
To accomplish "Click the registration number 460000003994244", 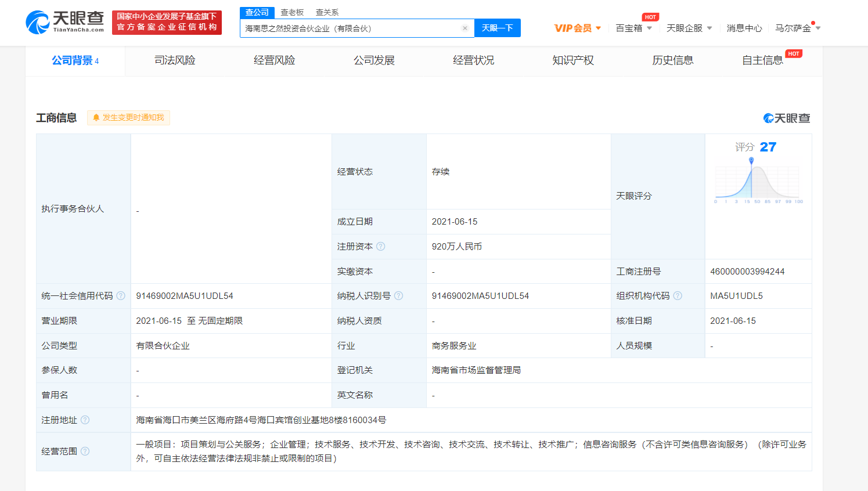I will pos(747,272).
